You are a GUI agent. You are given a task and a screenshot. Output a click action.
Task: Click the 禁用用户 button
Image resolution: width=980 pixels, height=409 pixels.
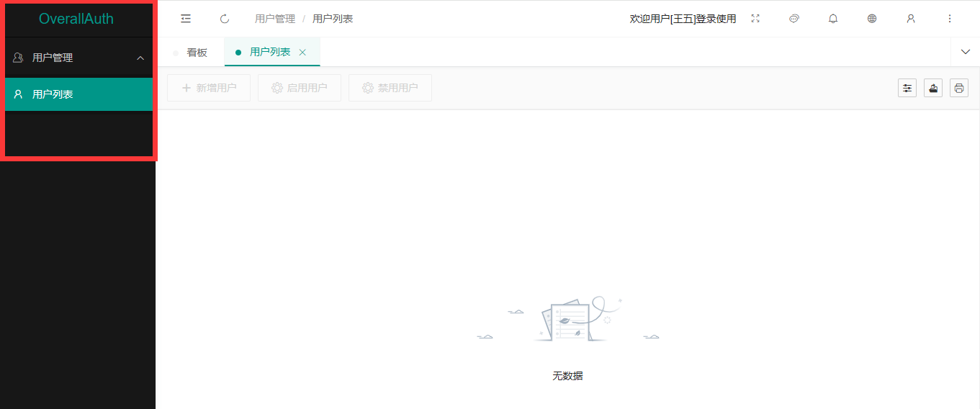pos(390,88)
